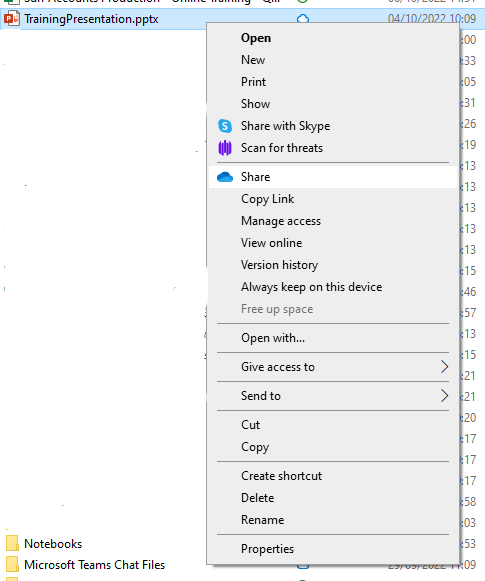Click the purple Scan for threats icon

point(225,148)
